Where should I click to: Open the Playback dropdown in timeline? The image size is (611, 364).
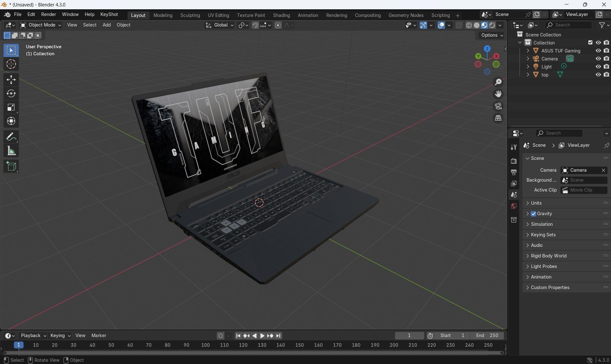click(x=33, y=336)
